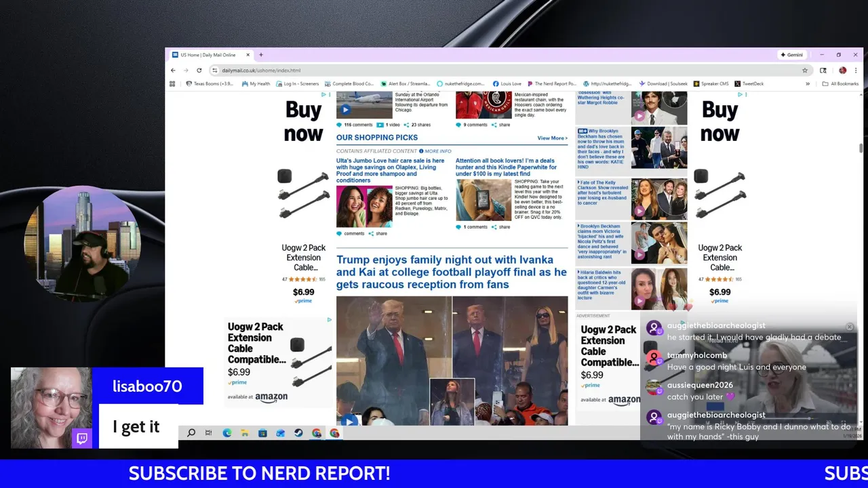Viewport: 868px width, 488px height.
Task: Open Microsoft Store from the taskbar
Action: pos(262,433)
